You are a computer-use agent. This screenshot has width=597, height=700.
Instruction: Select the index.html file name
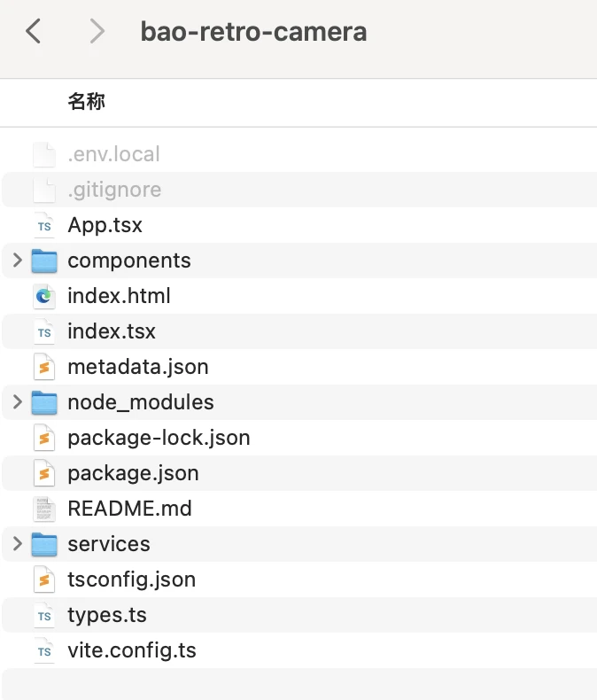(x=119, y=296)
